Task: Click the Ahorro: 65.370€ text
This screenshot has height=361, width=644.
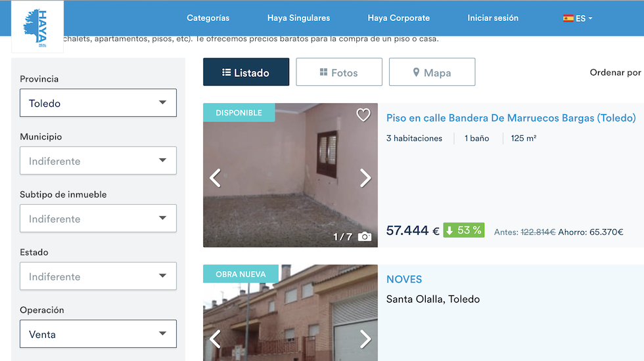Action: [591, 232]
